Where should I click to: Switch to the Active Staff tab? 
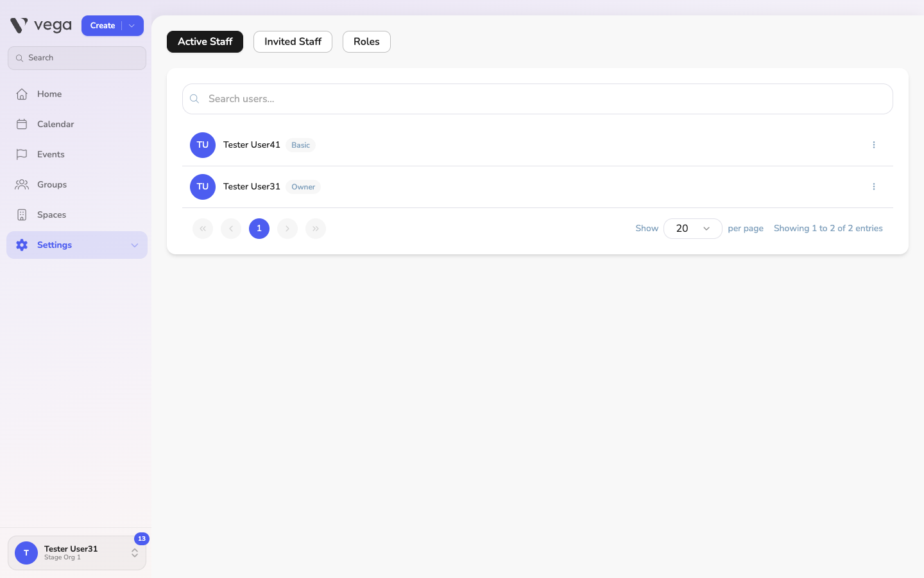(205, 42)
